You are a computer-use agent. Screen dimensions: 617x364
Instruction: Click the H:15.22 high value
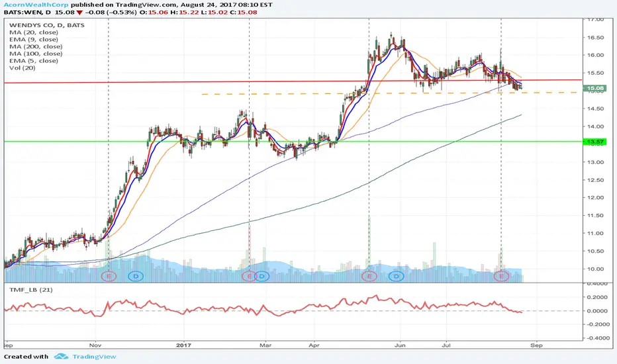(184, 12)
